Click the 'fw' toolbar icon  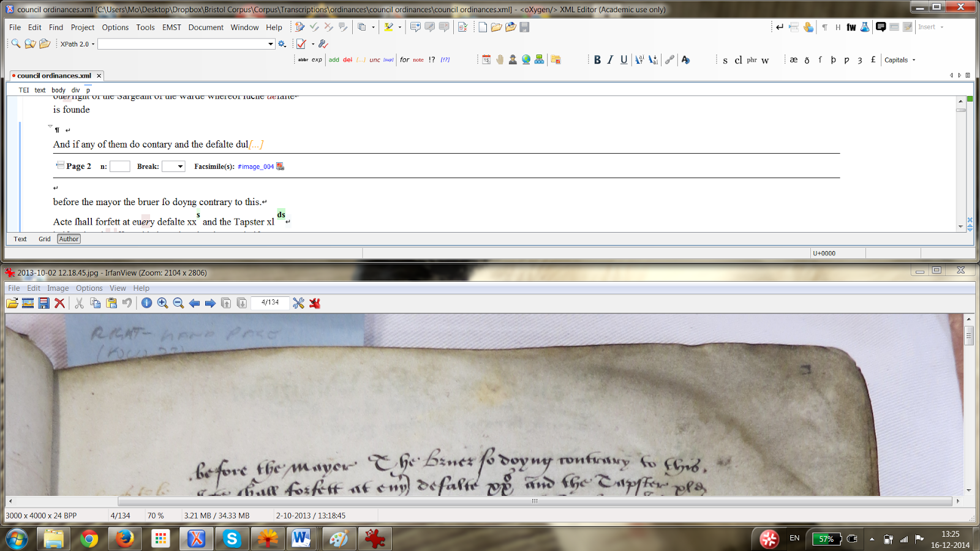851,27
